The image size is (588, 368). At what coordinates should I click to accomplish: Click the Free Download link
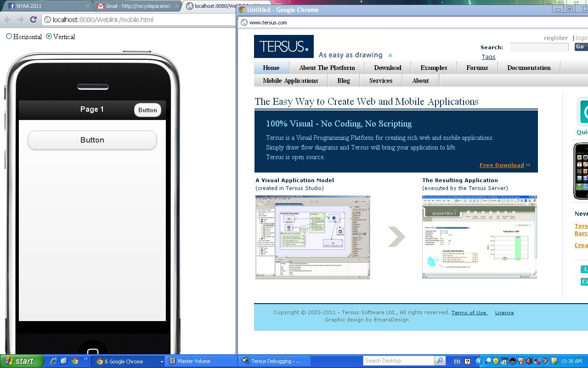[x=502, y=165]
